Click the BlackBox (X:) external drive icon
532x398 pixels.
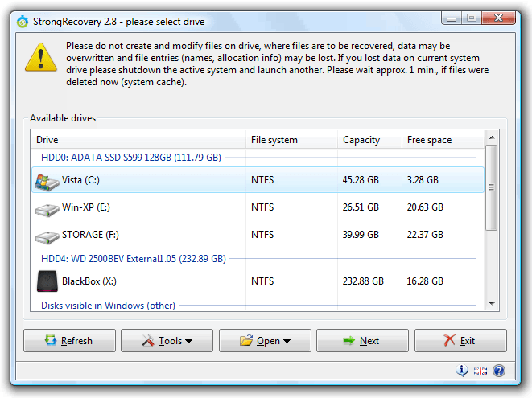(47, 281)
